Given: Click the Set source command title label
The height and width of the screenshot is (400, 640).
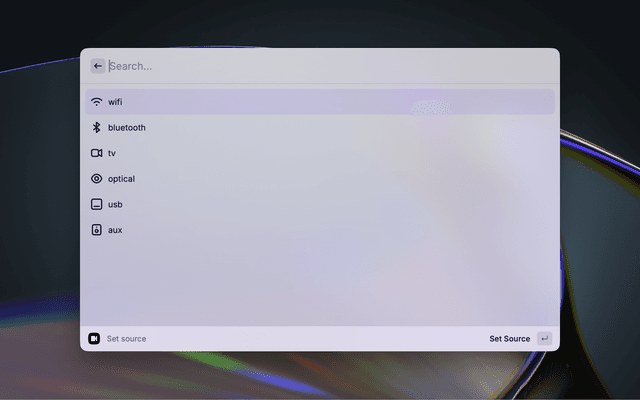Looking at the screenshot, I should pos(126,339).
